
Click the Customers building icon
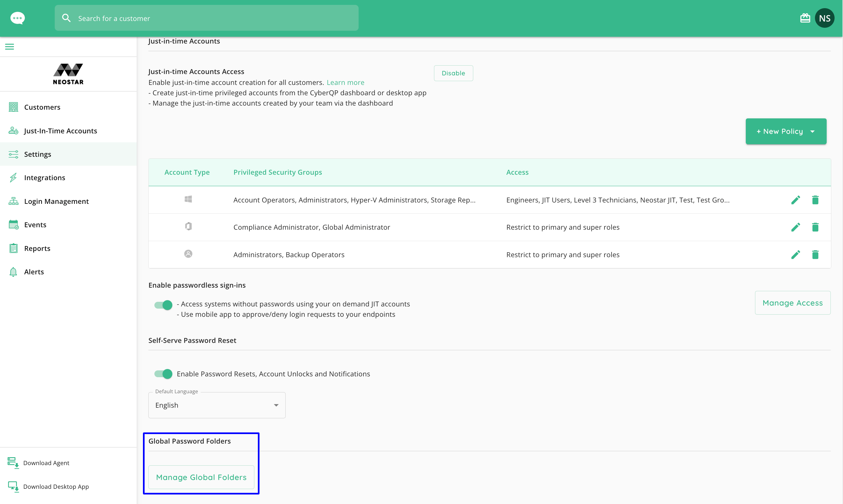point(13,107)
